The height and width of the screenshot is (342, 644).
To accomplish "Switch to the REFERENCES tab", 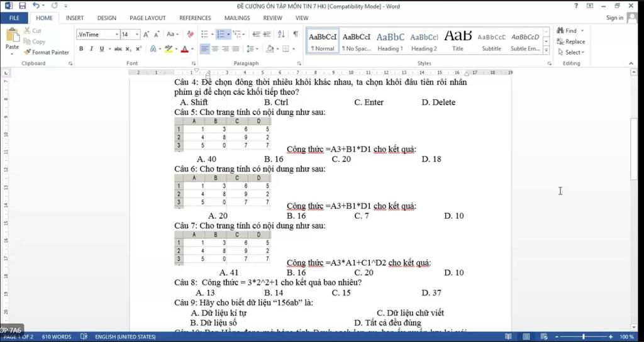I will coord(195,18).
